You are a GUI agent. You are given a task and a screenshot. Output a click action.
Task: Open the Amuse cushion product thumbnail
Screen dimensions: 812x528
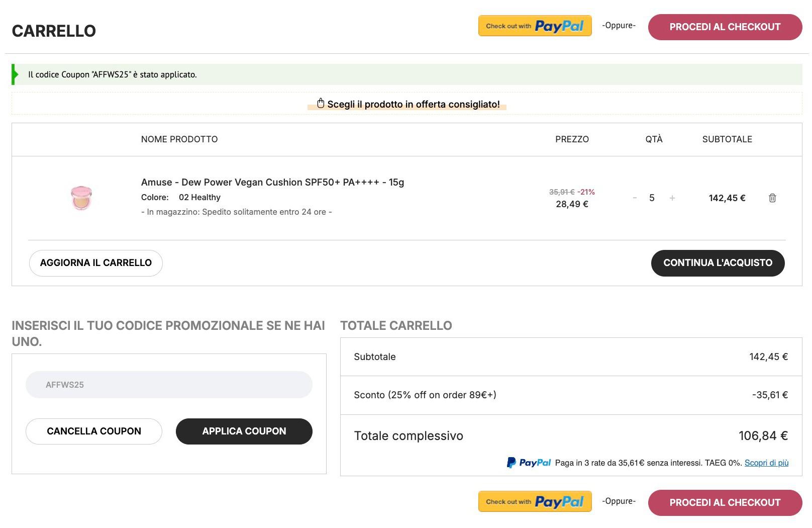(81, 198)
